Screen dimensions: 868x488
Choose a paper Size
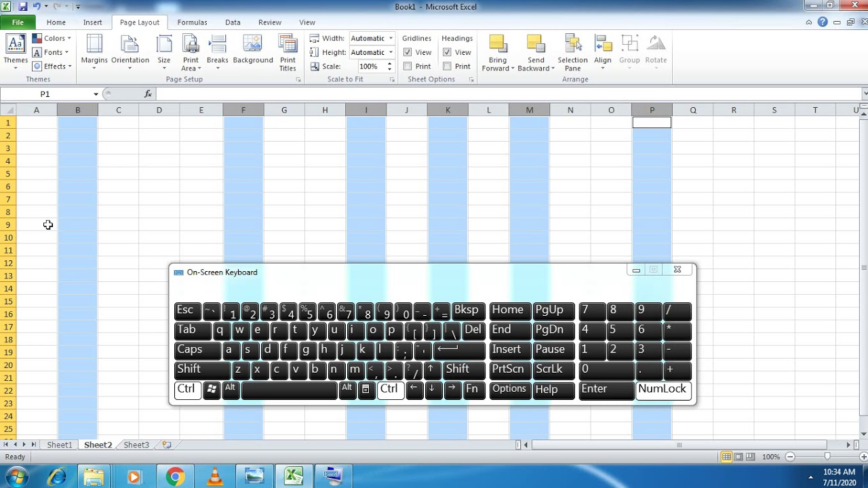(164, 52)
